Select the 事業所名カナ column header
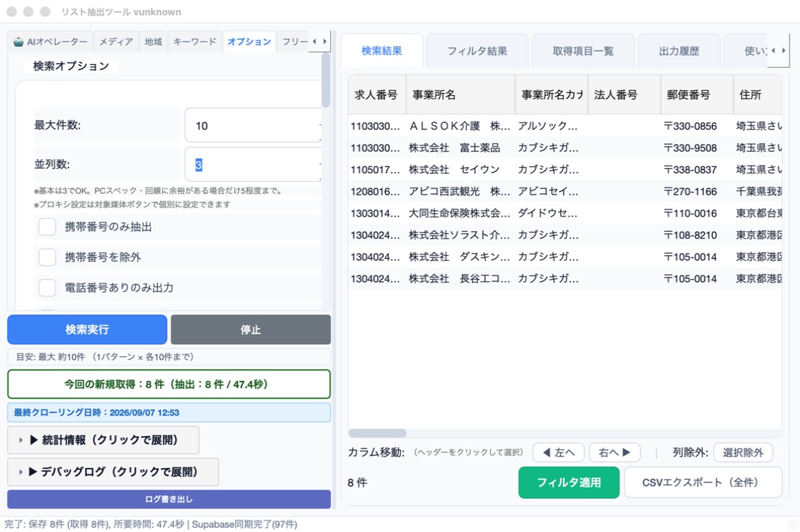 pyautogui.click(x=551, y=95)
